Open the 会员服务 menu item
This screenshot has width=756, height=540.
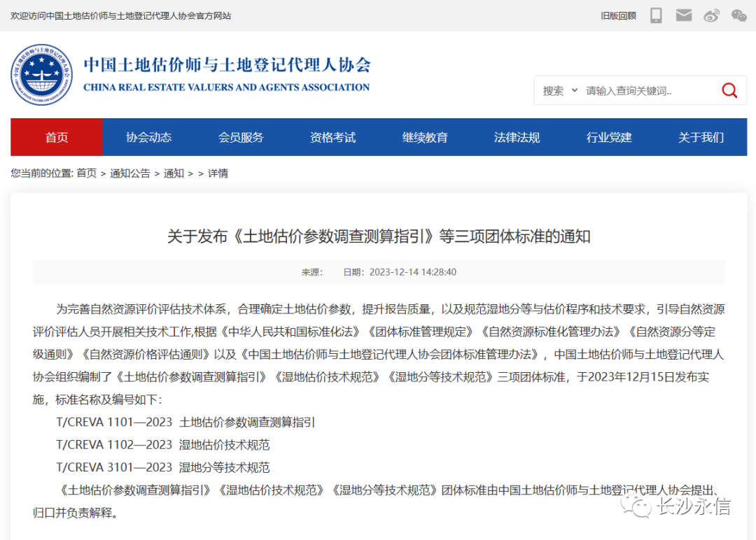(241, 137)
